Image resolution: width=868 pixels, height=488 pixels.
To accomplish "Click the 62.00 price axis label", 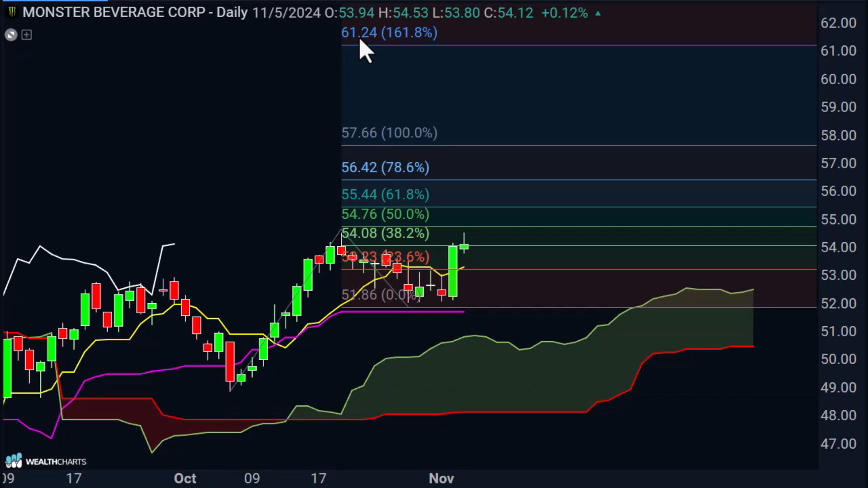I will click(839, 23).
